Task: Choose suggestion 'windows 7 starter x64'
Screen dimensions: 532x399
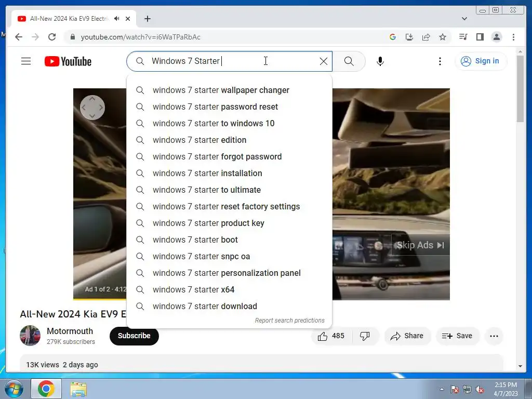Action: point(229,290)
